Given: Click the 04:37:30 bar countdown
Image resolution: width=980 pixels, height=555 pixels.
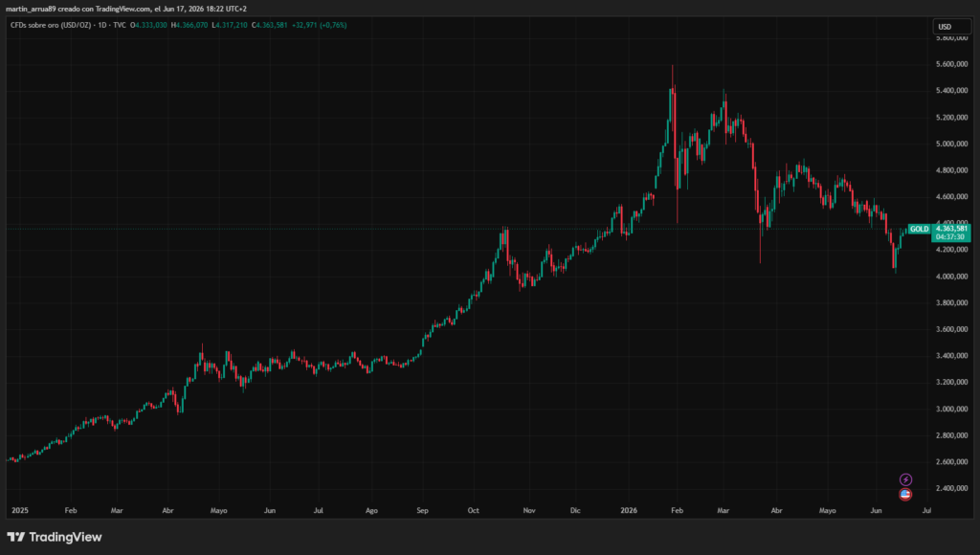Looking at the screenshot, I should point(950,237).
